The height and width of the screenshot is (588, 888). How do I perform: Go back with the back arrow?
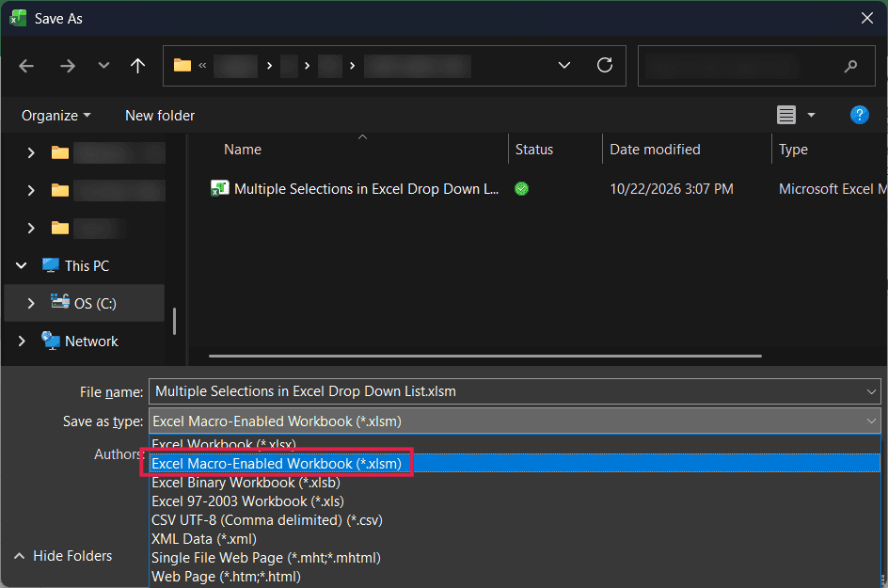26,66
